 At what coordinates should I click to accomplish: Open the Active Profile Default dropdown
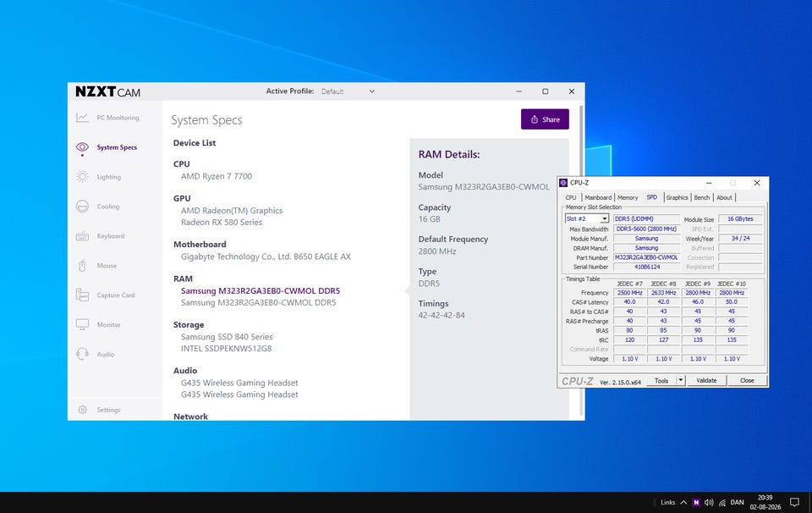click(x=348, y=91)
